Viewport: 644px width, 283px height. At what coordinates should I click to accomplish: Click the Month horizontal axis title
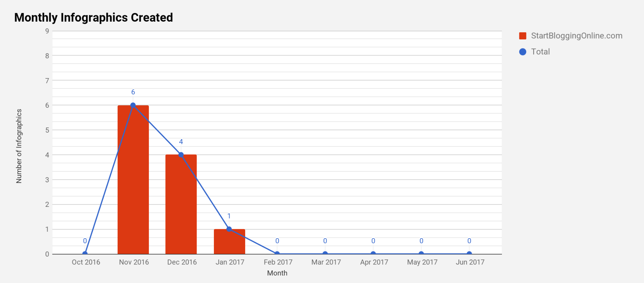click(x=277, y=273)
